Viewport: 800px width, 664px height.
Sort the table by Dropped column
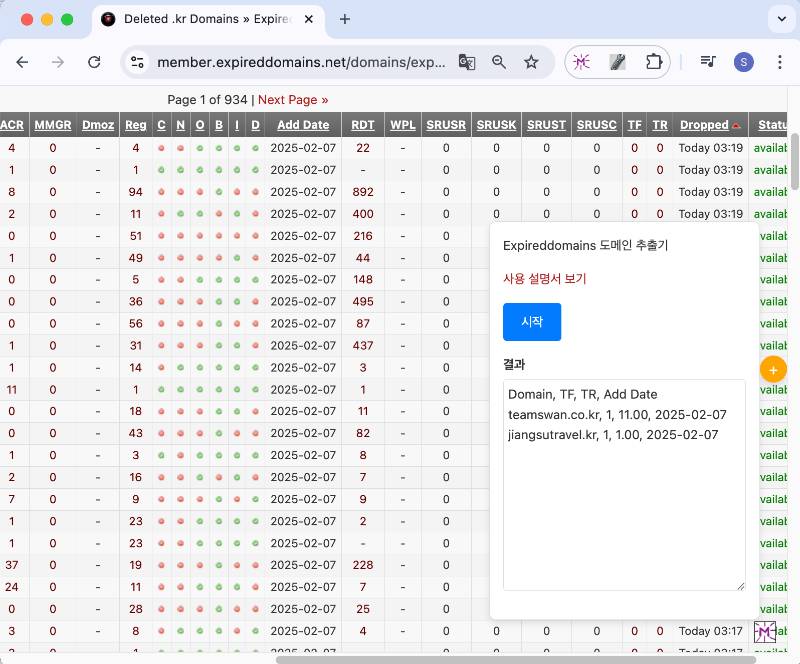point(704,125)
